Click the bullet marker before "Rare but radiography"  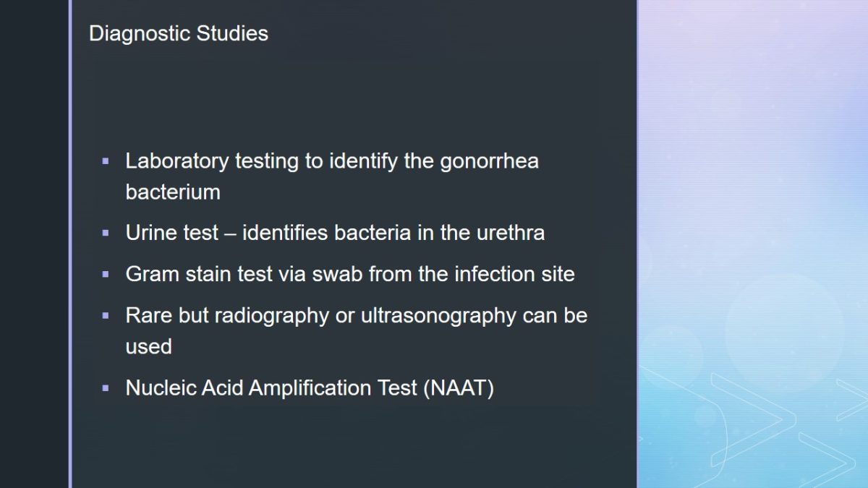coord(106,315)
